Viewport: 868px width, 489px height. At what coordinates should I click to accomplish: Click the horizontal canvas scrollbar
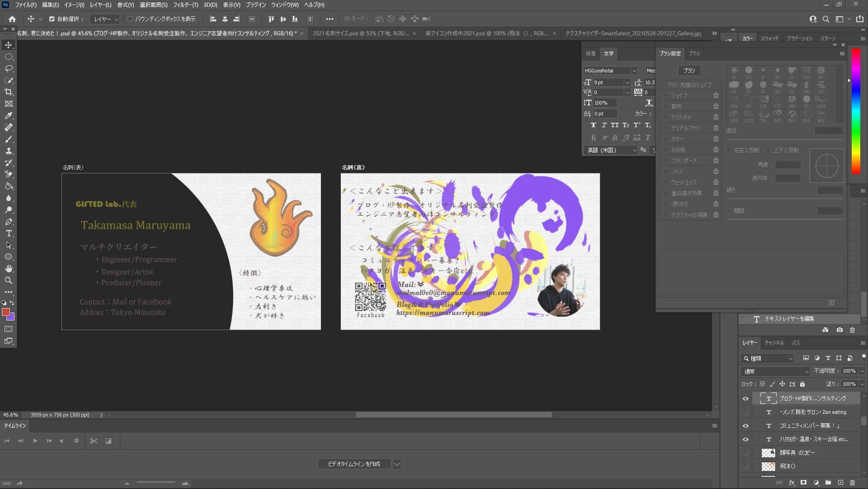pos(453,415)
